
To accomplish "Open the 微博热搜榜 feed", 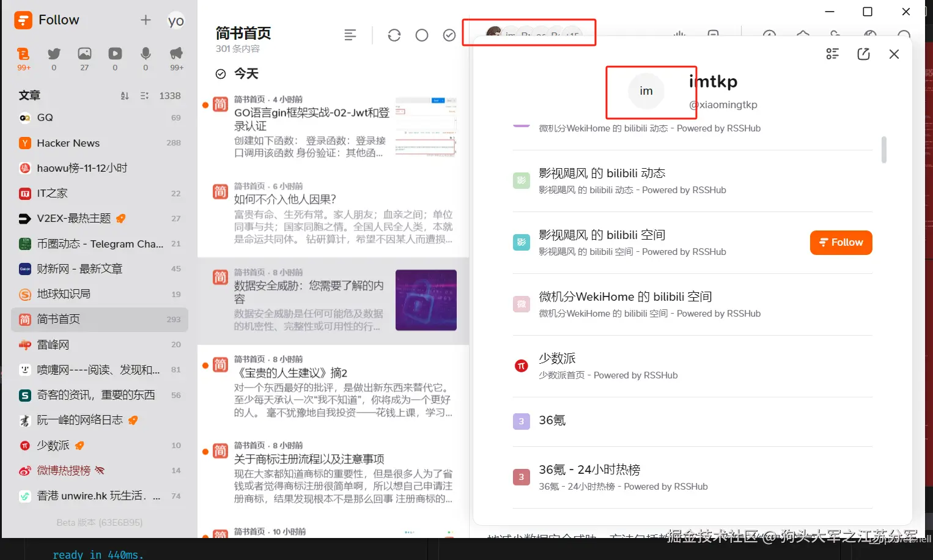I will click(100, 470).
